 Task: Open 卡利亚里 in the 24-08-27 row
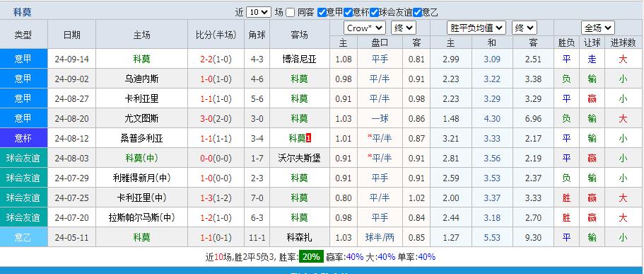pos(141,98)
